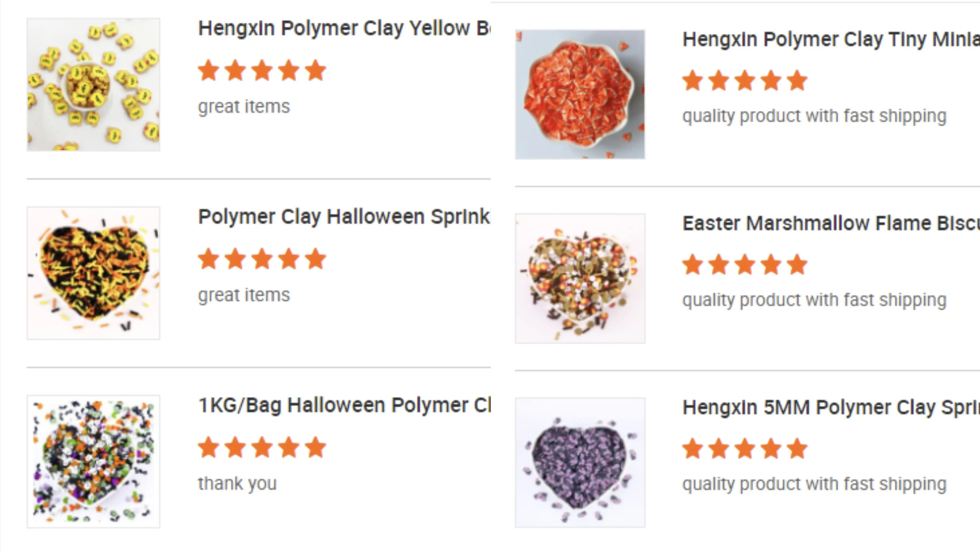
Task: Click the orange candy corn bowl thumbnail
Action: point(580,94)
